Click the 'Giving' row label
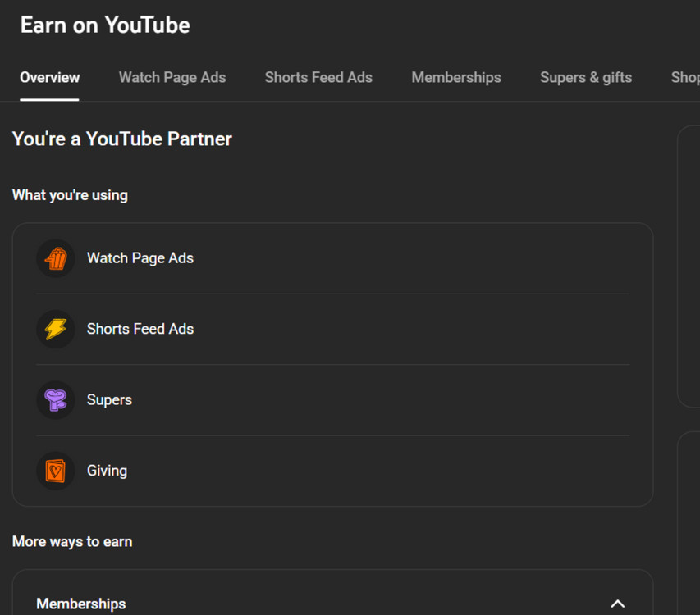Screen dimensions: 700x615 coord(108,471)
